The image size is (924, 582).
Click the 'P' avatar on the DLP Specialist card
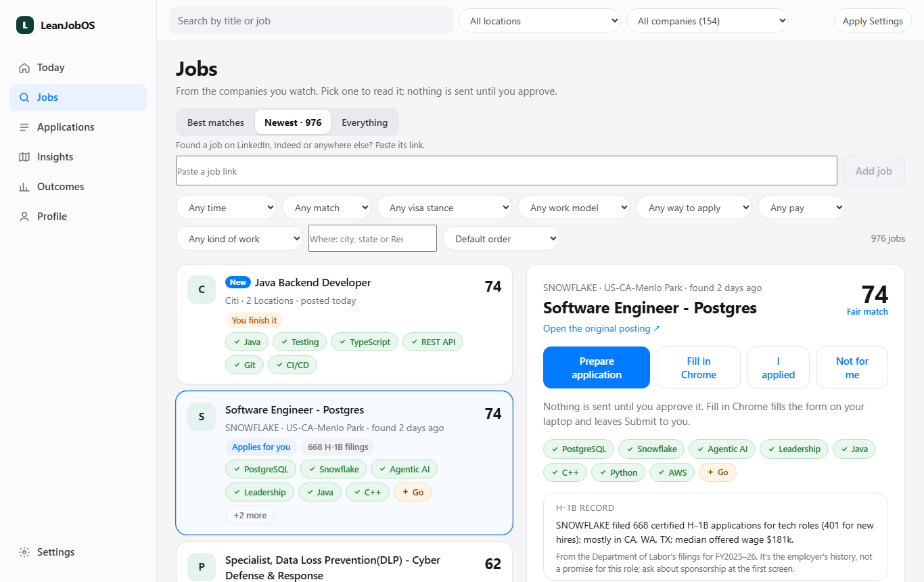point(202,567)
